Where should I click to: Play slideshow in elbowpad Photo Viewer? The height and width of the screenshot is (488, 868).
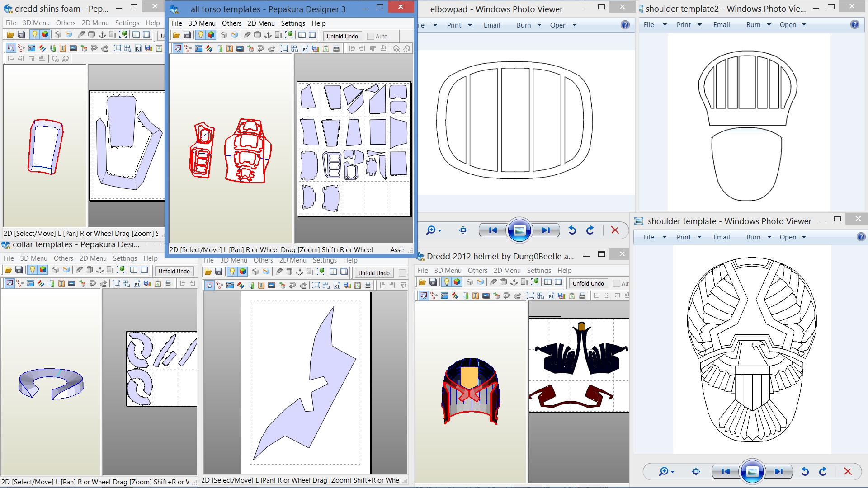[x=519, y=230]
